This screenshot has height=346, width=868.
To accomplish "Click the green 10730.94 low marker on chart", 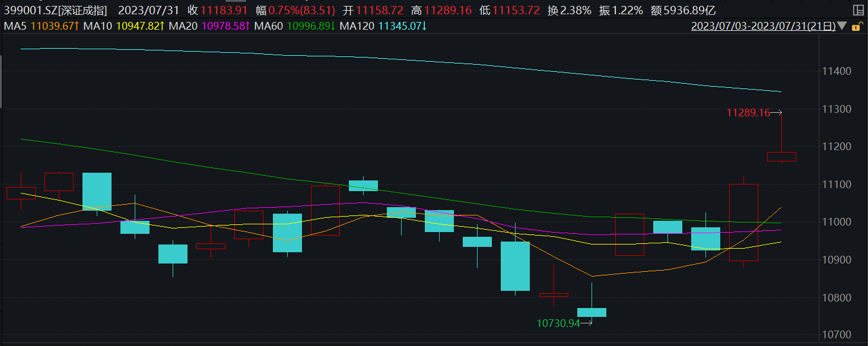I will pyautogui.click(x=558, y=323).
